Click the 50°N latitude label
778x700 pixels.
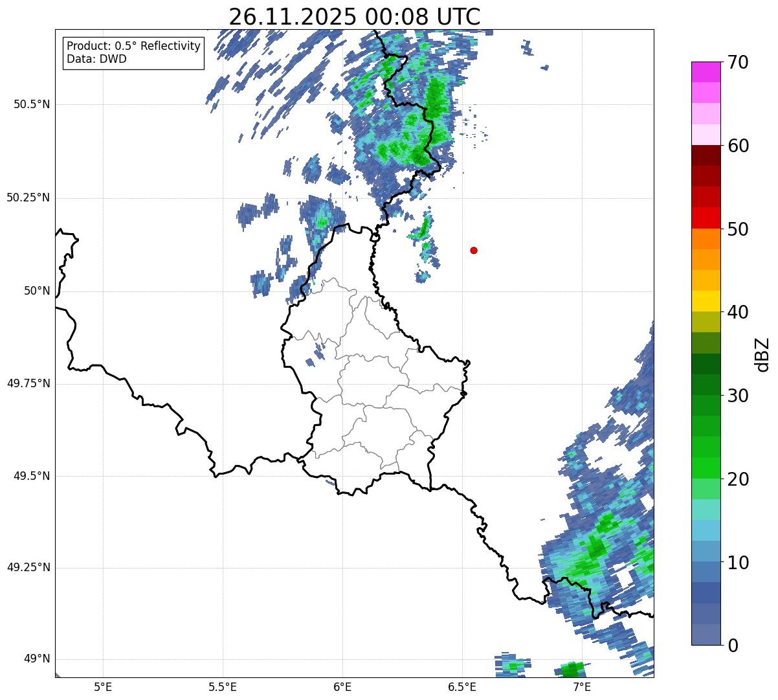(x=37, y=291)
